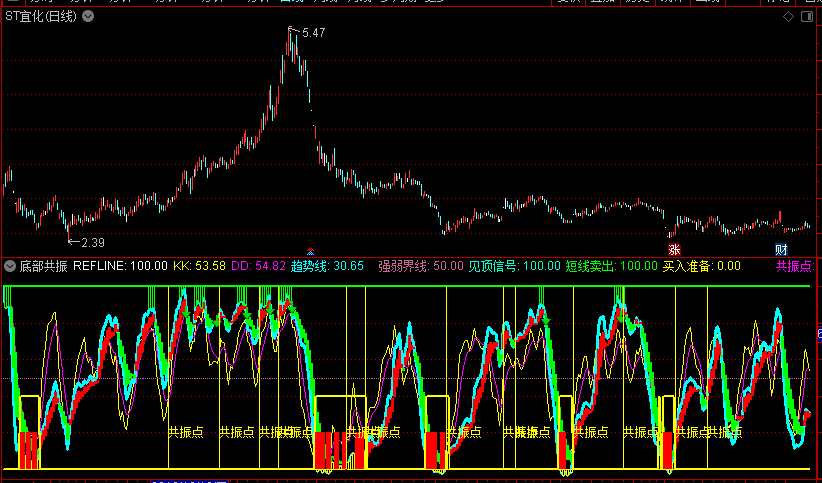Click the red 涨 marker icon
This screenshot has width=822, height=483.
(x=674, y=249)
